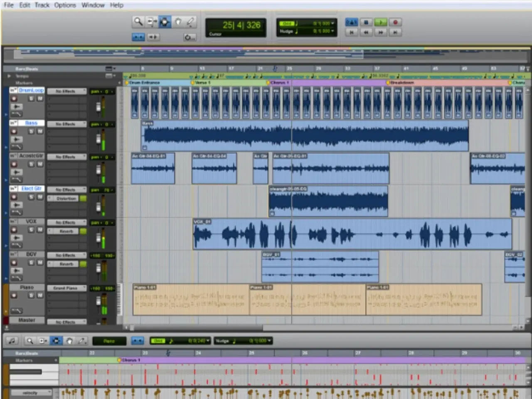Click the Bass track volume fader
The height and width of the screenshot is (399, 532).
98,138
